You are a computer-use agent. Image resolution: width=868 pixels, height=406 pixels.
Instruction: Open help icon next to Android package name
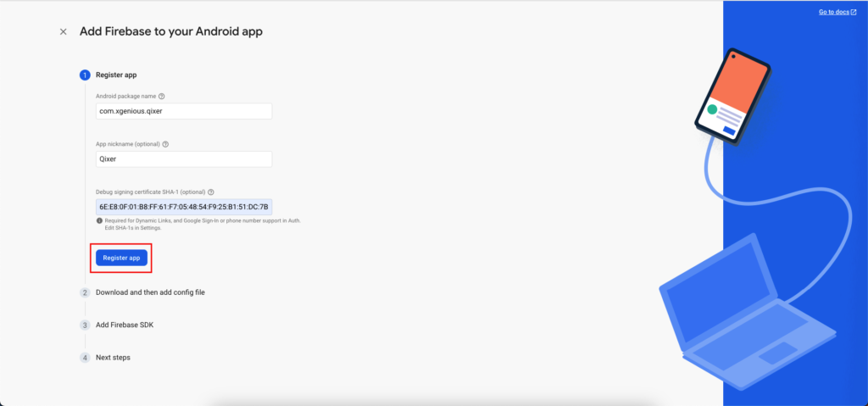pyautogui.click(x=162, y=96)
